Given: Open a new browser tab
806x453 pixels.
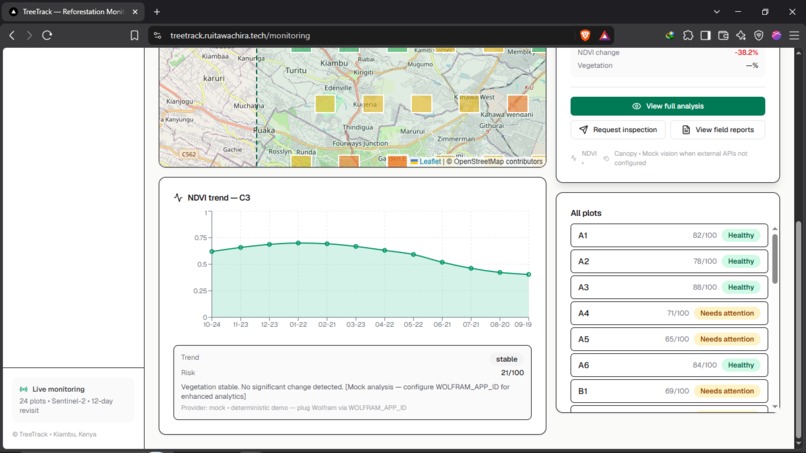Looking at the screenshot, I should pos(157,11).
